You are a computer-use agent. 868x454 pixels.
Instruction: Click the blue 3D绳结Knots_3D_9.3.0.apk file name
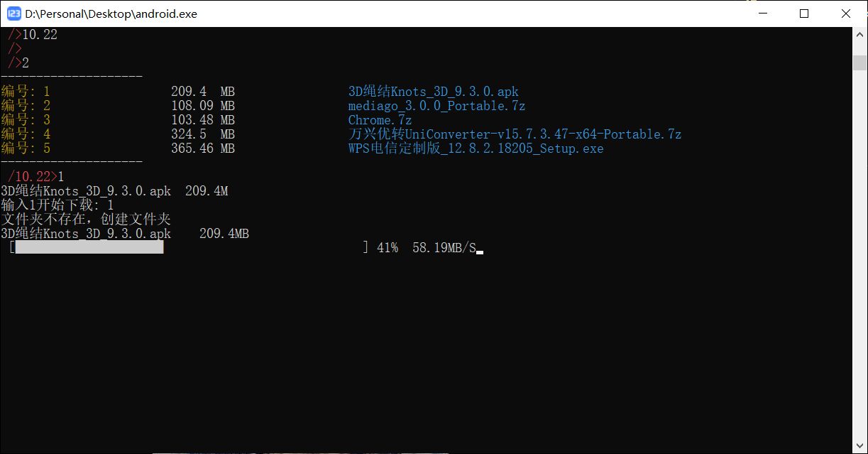pyautogui.click(x=433, y=92)
